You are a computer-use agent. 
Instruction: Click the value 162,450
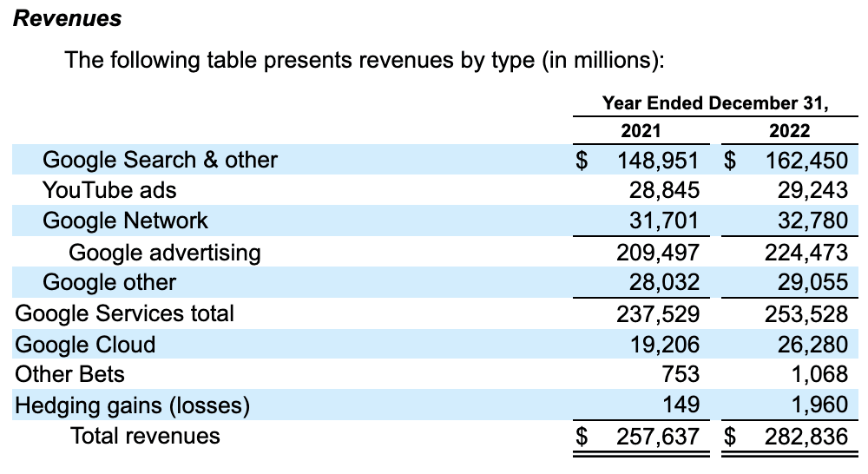pyautogui.click(x=806, y=161)
